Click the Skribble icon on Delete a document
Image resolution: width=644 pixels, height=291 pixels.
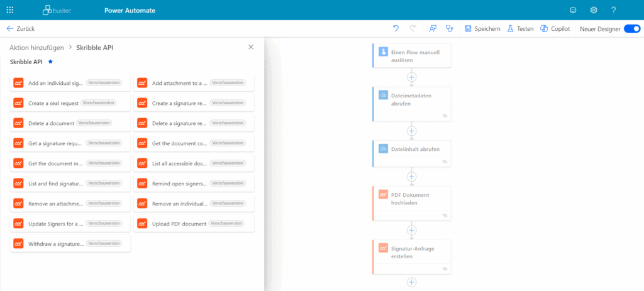[18, 123]
